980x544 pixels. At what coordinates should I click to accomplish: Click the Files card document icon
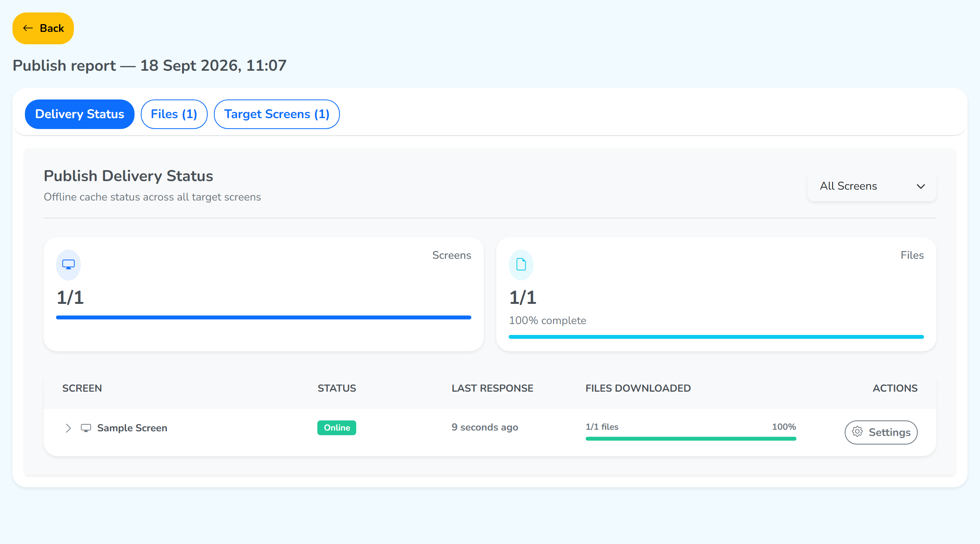point(521,265)
